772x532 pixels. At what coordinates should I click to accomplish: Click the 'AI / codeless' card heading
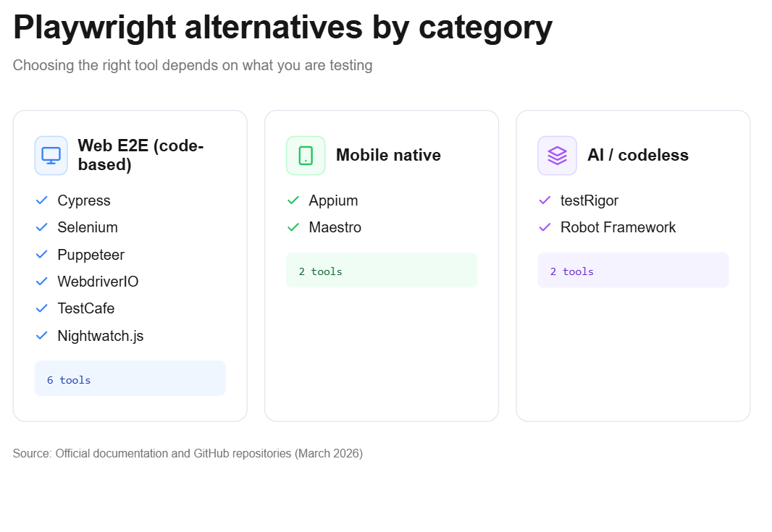[638, 155]
